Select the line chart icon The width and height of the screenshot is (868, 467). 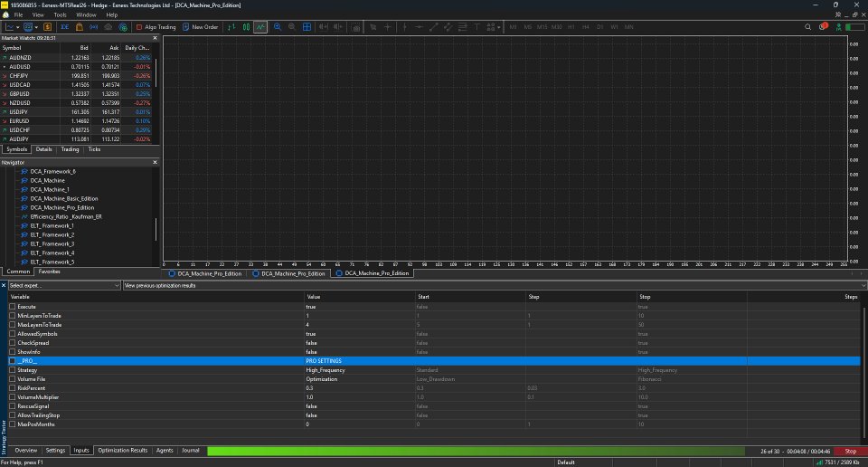(260, 26)
